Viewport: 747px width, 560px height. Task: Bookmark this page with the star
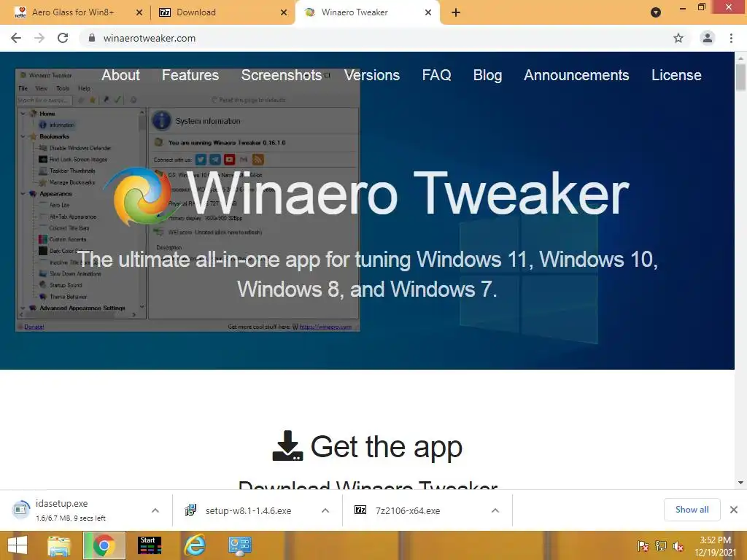pos(678,38)
